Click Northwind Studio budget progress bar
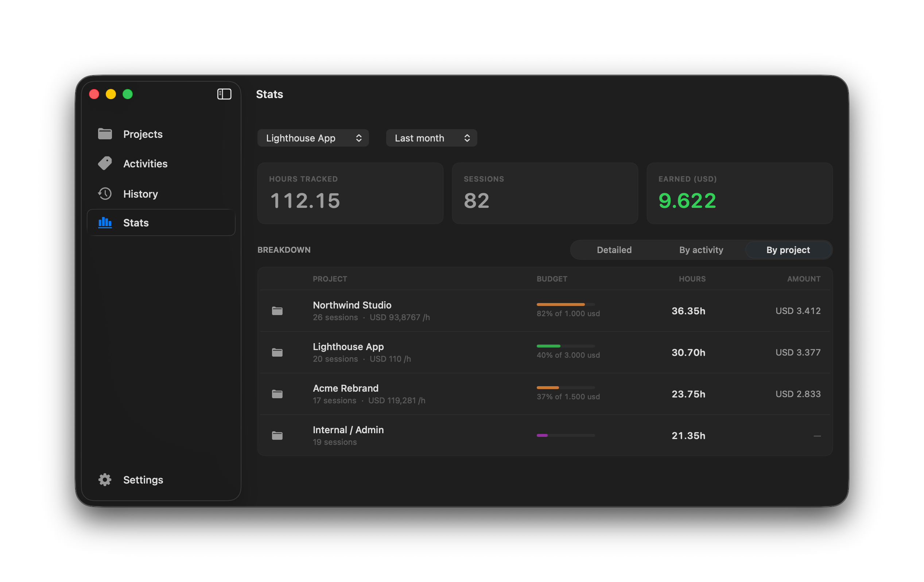The width and height of the screenshot is (924, 582). click(566, 304)
